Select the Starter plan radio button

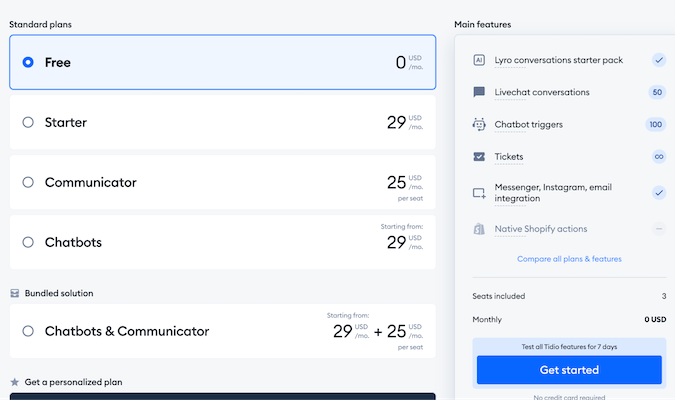coord(28,122)
